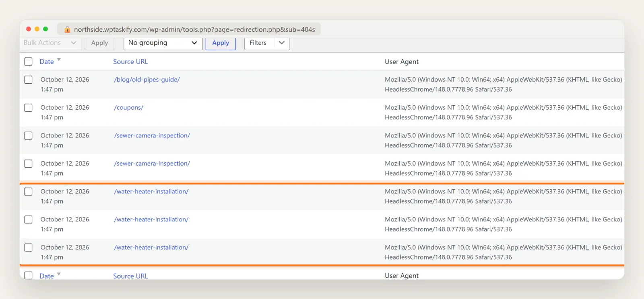
Task: Open the No grouping dropdown
Action: pos(163,43)
